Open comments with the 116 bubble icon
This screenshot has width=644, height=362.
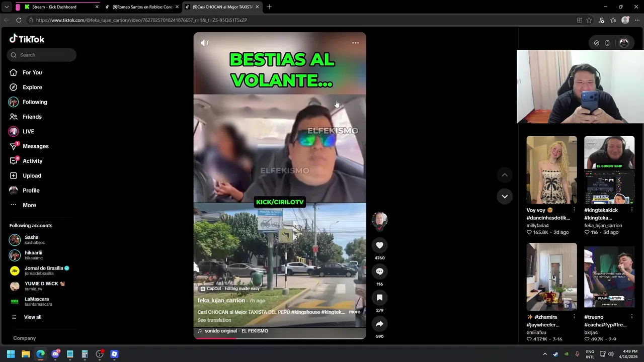[379, 271]
